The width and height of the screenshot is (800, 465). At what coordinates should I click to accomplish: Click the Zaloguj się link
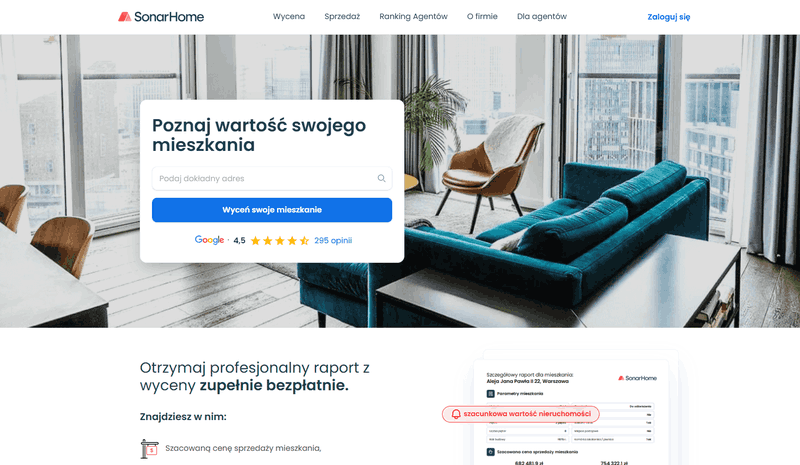tap(668, 17)
